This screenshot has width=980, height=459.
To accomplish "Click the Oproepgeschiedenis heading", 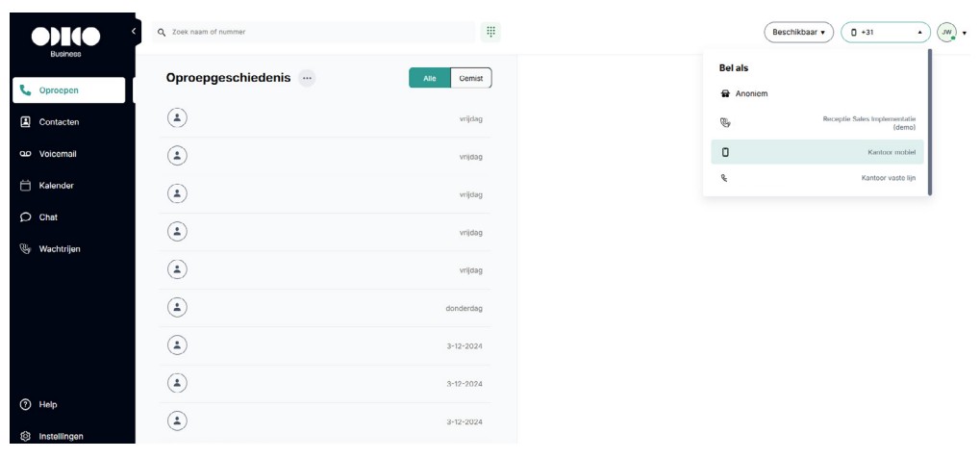I will pyautogui.click(x=228, y=78).
